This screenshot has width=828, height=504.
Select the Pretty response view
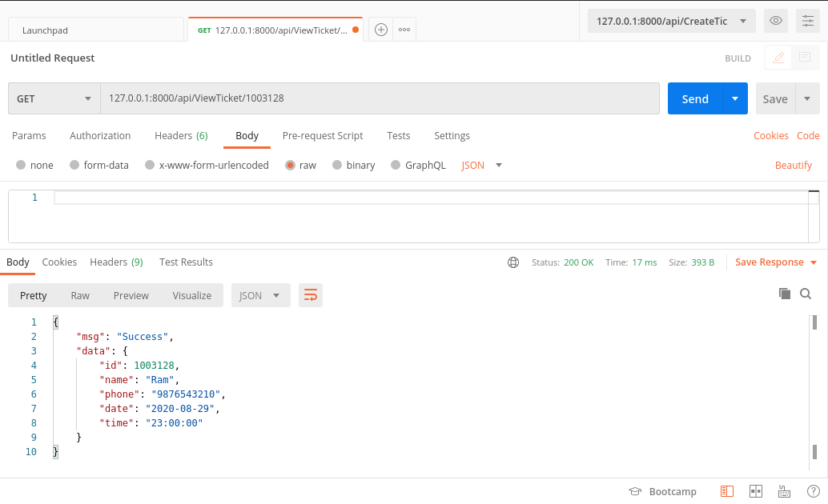click(34, 295)
